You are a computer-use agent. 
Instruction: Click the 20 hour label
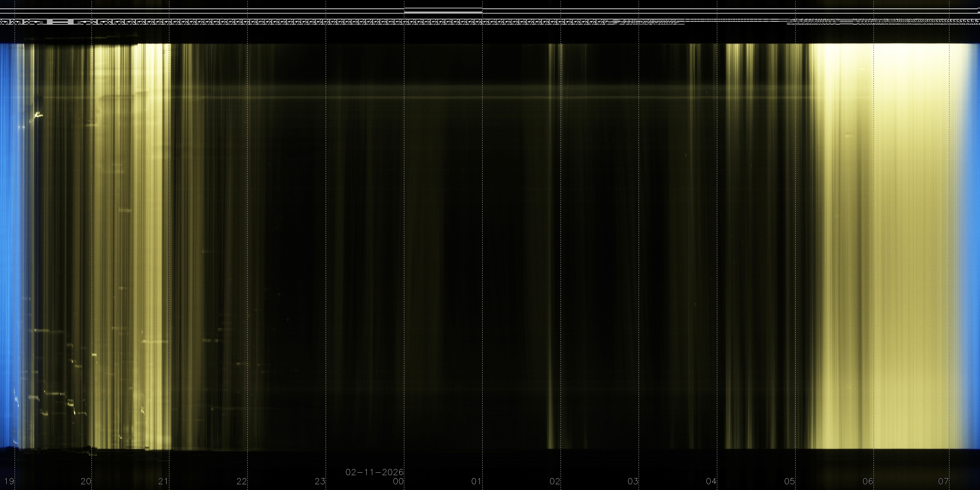tap(86, 481)
